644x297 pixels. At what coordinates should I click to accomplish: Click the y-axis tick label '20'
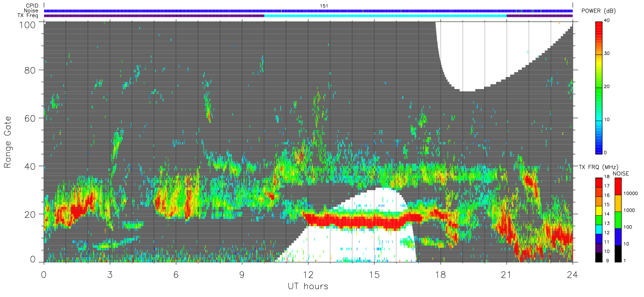coord(30,214)
